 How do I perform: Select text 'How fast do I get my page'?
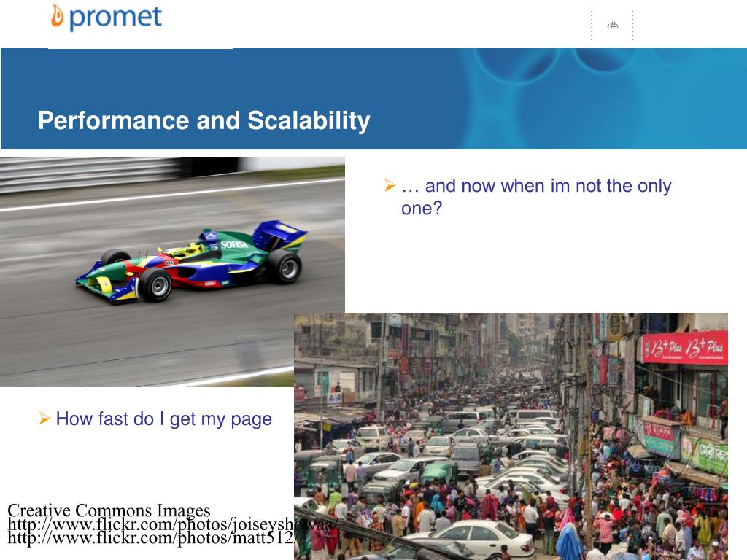(x=164, y=419)
